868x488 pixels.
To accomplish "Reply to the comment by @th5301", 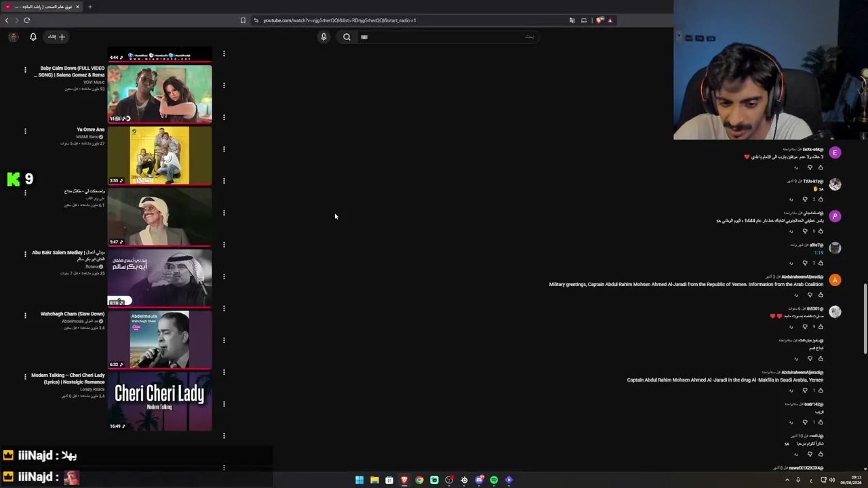I will [x=791, y=327].
